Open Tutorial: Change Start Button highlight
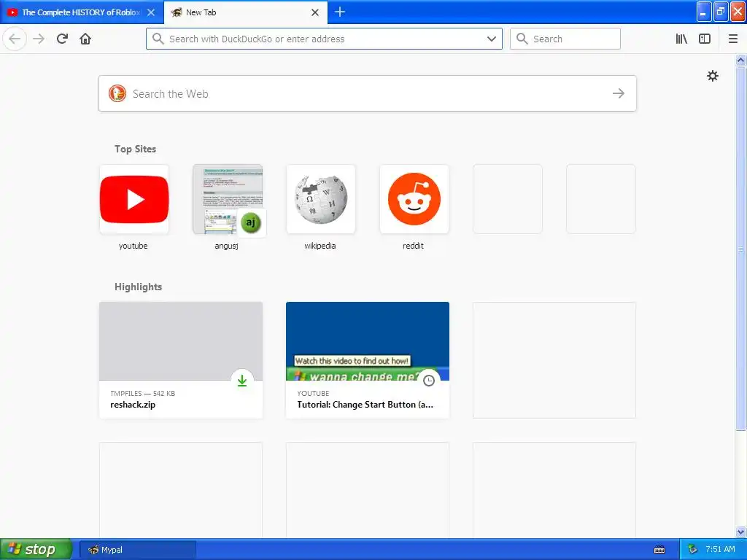747x560 pixels. click(x=368, y=360)
